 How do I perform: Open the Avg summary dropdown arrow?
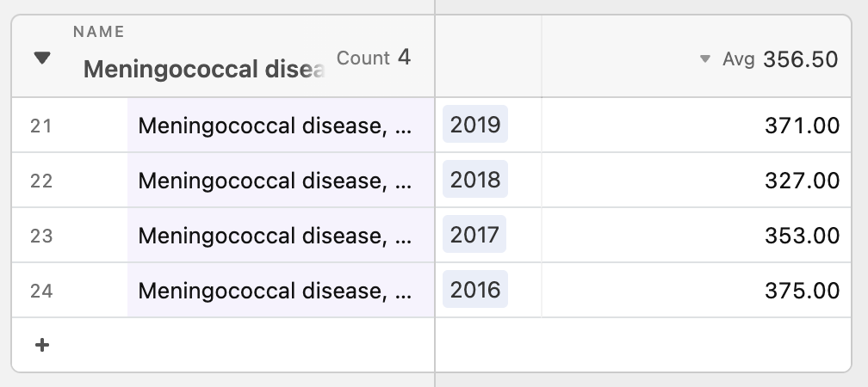point(704,58)
